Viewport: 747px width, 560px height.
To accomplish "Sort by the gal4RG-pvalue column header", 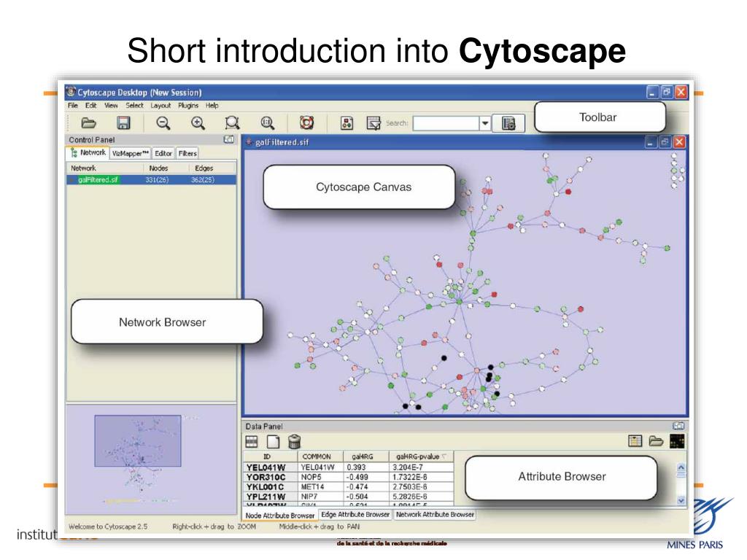I will (421, 456).
